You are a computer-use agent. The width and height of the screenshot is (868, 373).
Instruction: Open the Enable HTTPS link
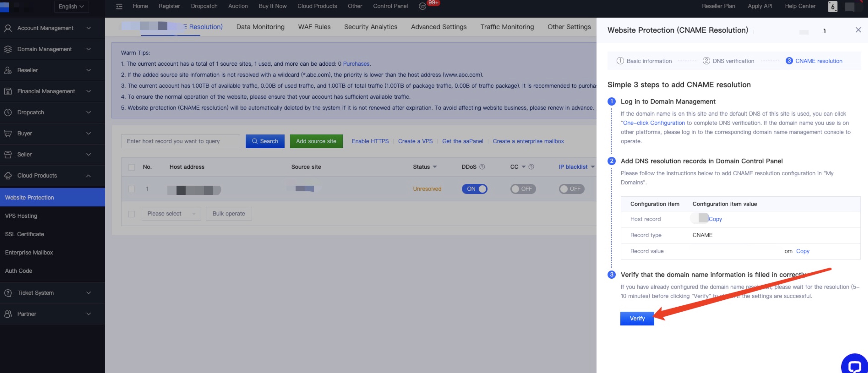coord(370,141)
